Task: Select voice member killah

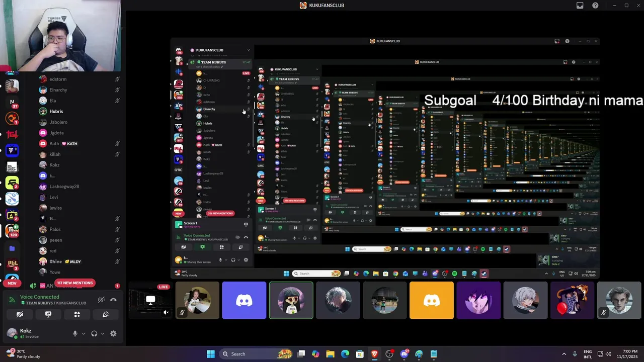Action: (x=79, y=154)
